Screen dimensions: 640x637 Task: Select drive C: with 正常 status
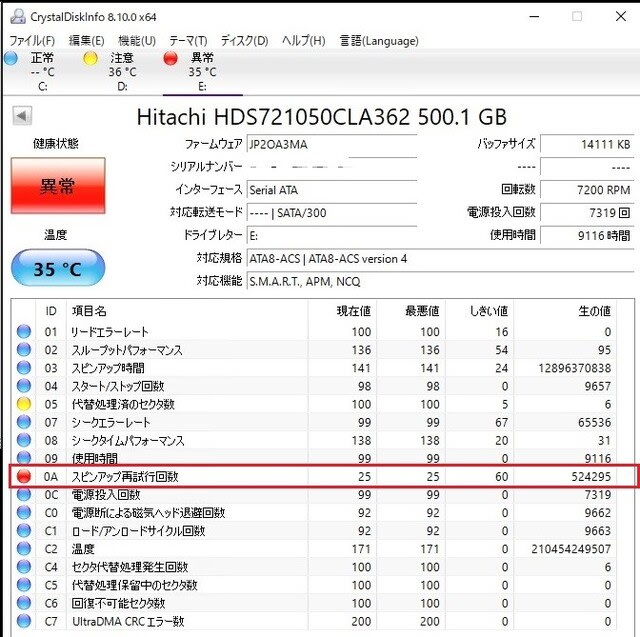(x=42, y=71)
